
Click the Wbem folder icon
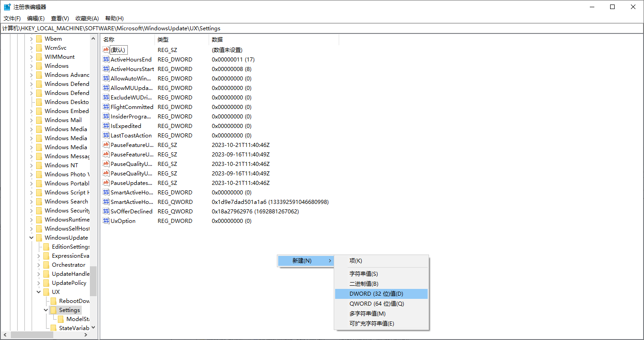point(39,38)
